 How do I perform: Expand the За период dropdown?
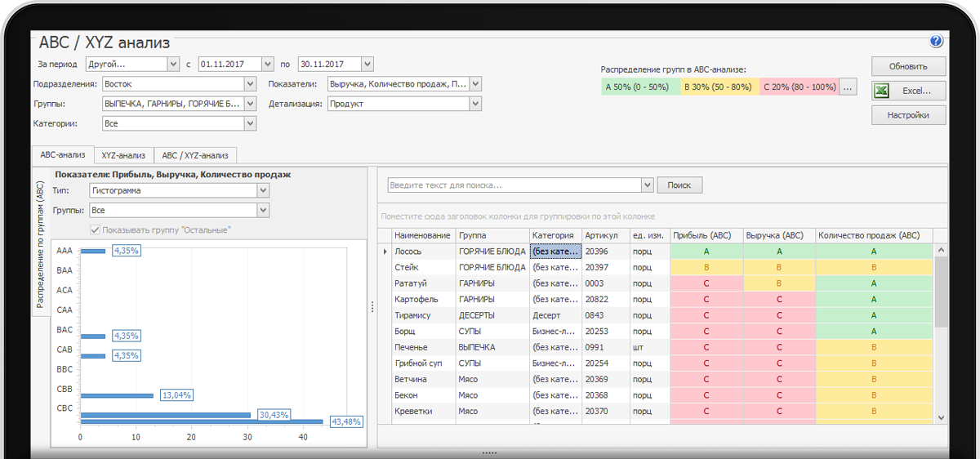(x=172, y=64)
